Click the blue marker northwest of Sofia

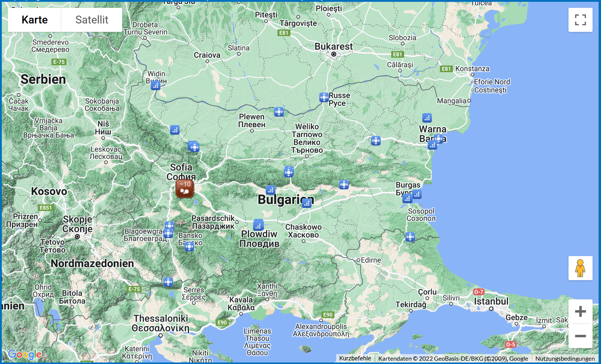point(175,130)
